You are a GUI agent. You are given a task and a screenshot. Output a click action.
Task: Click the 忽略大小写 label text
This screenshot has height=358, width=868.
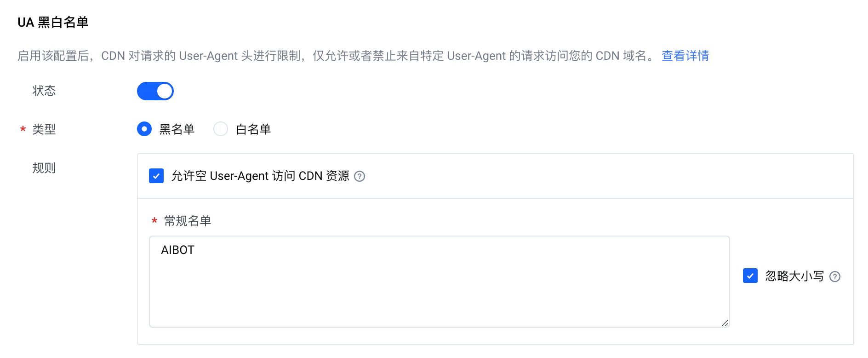pyautogui.click(x=794, y=276)
